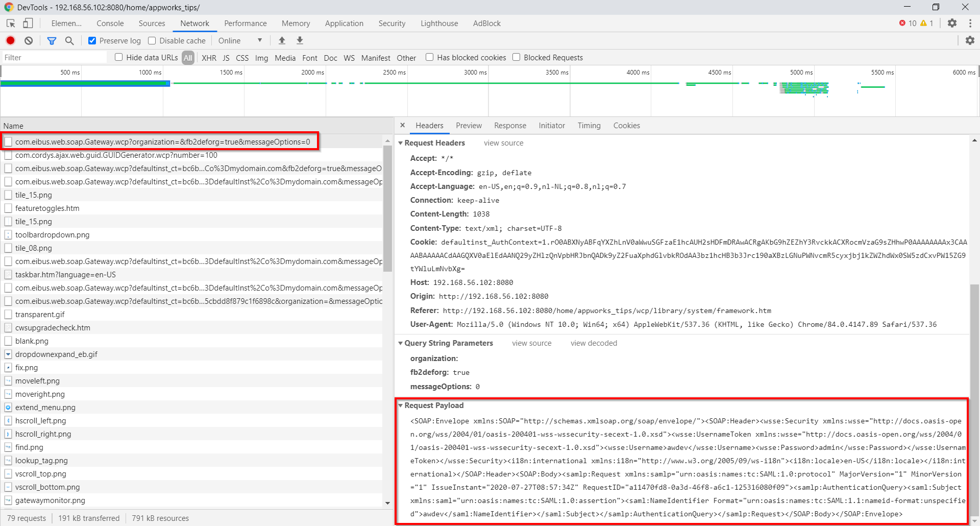The image size is (980, 526).
Task: Check the Hide data URLs box
Action: pos(119,57)
